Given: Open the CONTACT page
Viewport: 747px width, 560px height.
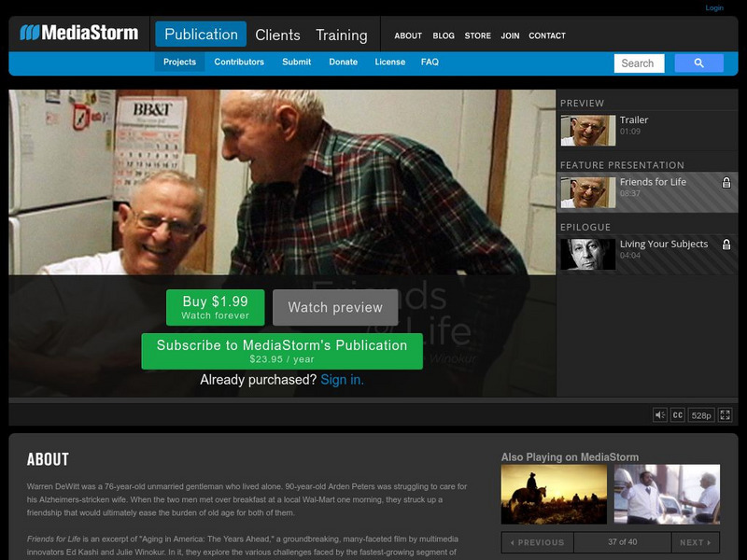Looking at the screenshot, I should [x=547, y=35].
